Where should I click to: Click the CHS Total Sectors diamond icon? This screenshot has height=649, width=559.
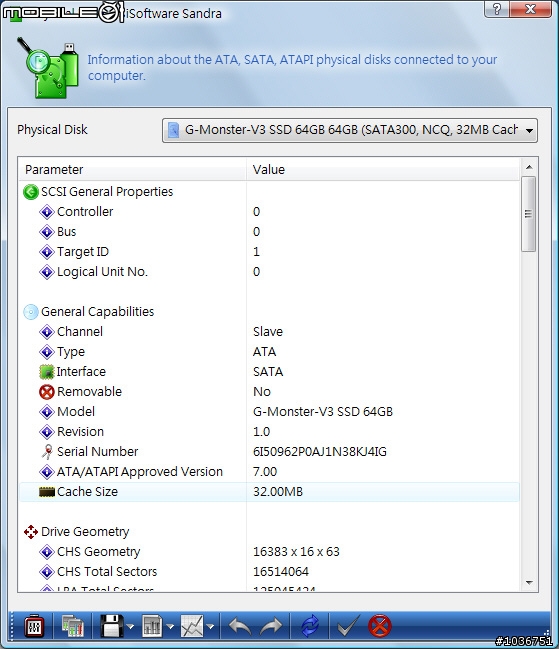[x=47, y=572]
